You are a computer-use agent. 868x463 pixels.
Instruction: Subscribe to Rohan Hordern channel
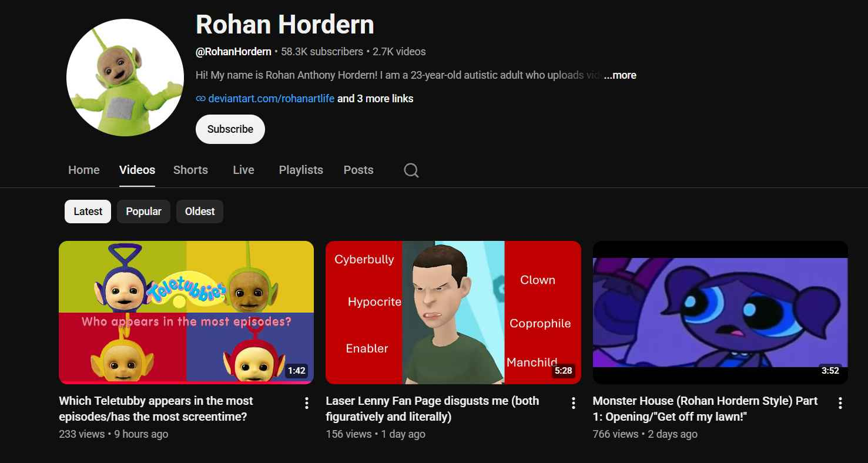pos(230,129)
